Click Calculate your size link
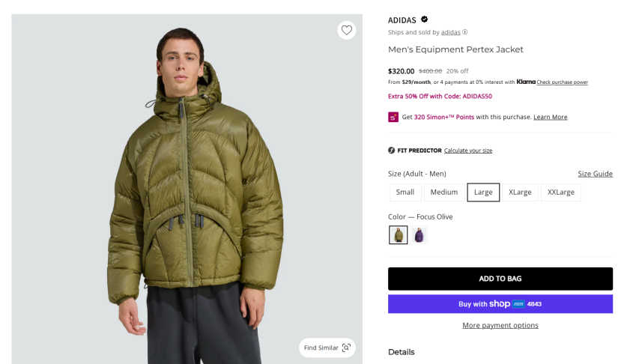Viewport: 636px width, 364px height. [468, 151]
